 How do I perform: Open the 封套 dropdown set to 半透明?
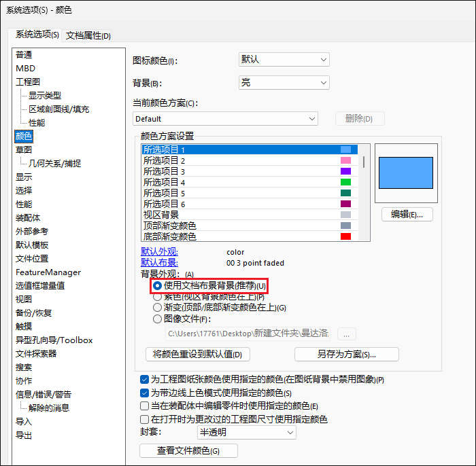coord(247,432)
